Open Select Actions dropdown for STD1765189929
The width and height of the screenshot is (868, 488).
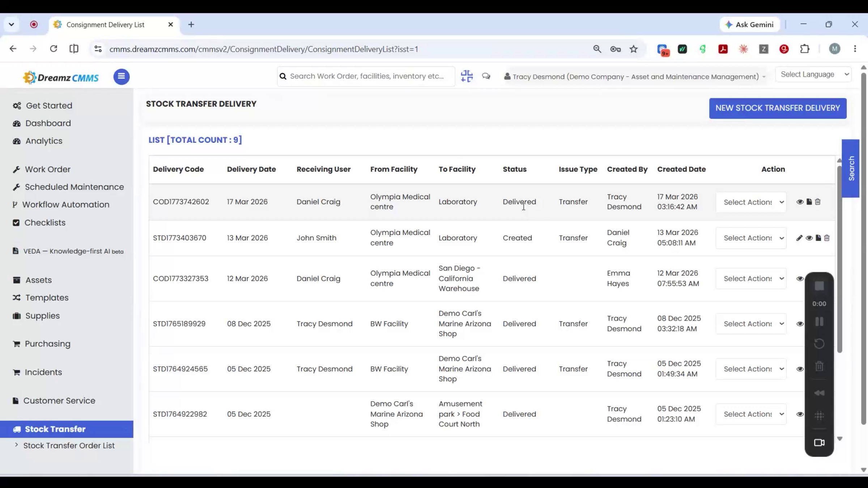coord(751,324)
